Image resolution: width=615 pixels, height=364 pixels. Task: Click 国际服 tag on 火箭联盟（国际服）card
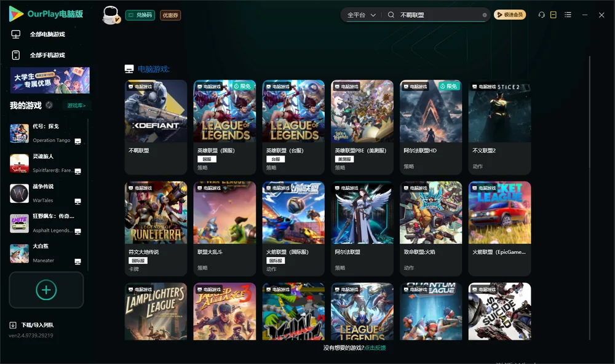point(276,261)
